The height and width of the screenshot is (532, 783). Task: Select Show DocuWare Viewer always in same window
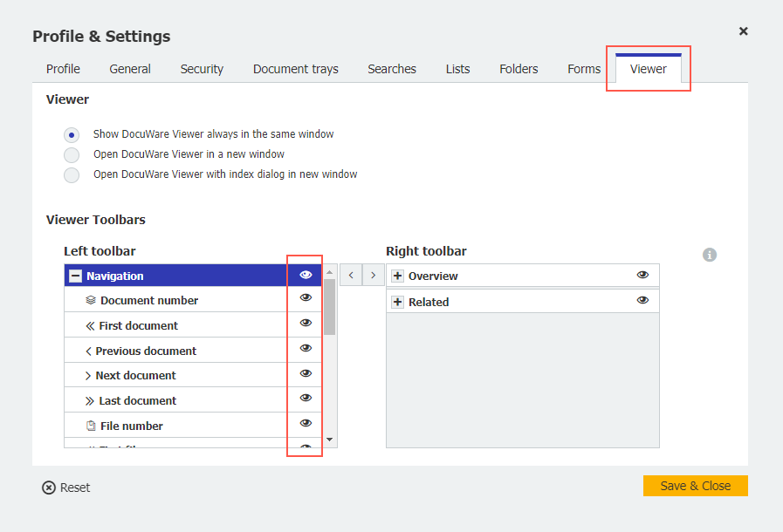72,135
